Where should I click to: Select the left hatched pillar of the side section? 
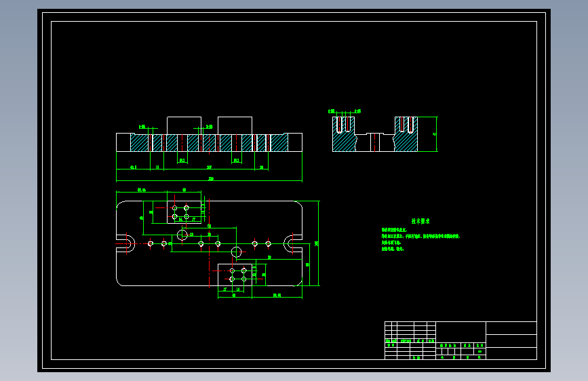344,134
